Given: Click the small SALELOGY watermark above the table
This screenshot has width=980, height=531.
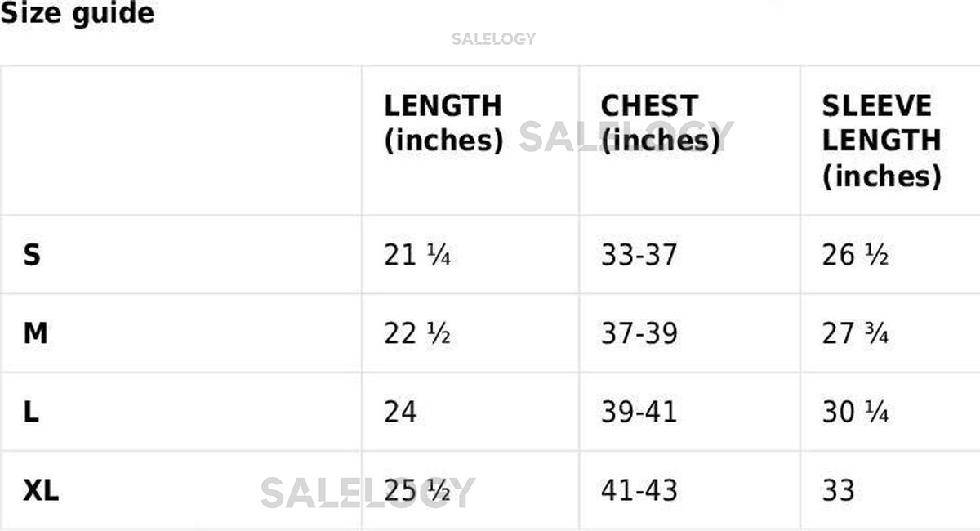Looking at the screenshot, I should [x=493, y=38].
